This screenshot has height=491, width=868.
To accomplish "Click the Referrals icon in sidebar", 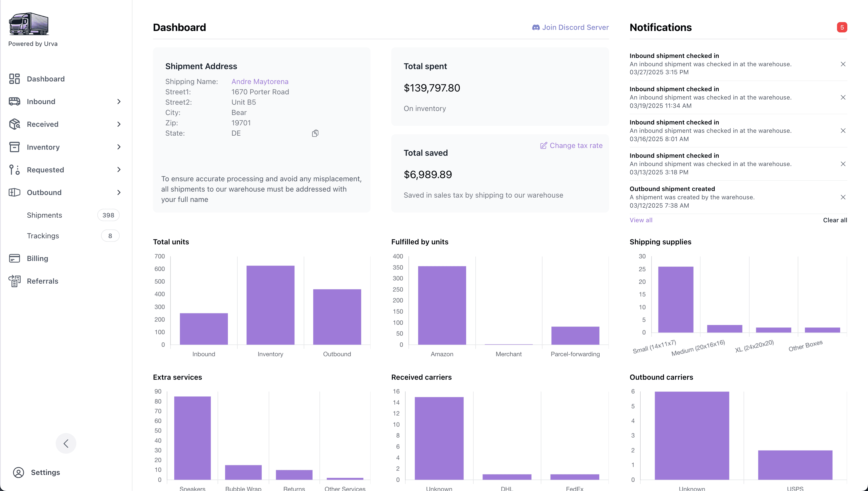I will point(14,281).
